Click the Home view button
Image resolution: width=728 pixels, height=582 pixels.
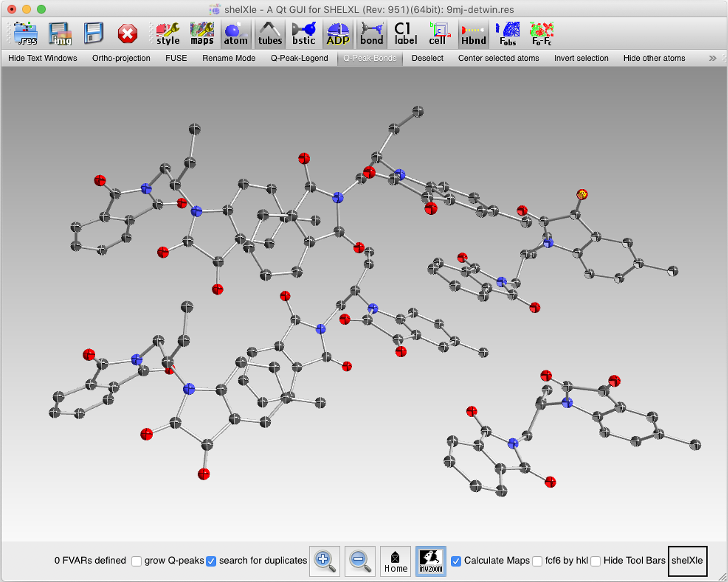(395, 561)
